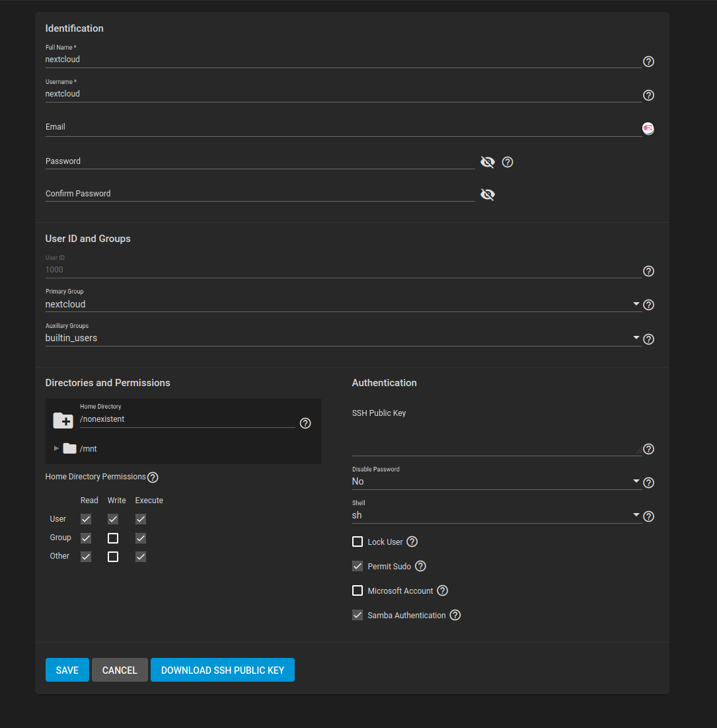The image size is (717, 728).
Task: Click the pink icon in Email field
Action: (648, 128)
